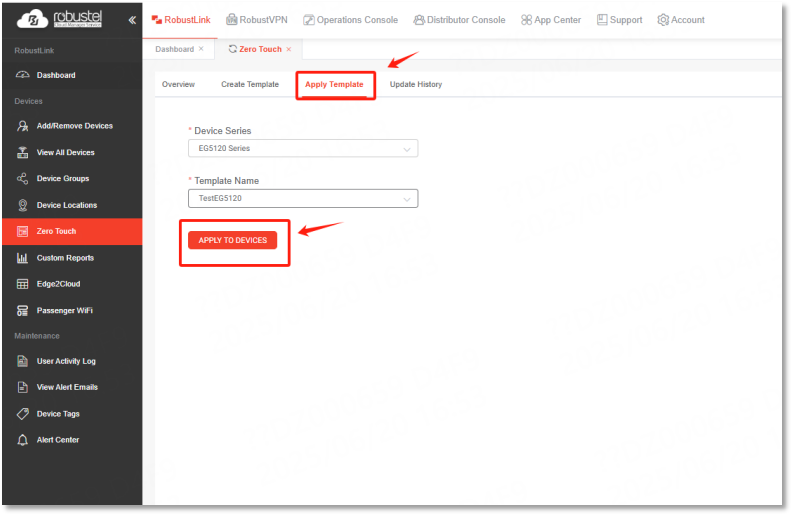The width and height of the screenshot is (792, 514).
Task: Open the Device Series dropdown
Action: coord(303,148)
